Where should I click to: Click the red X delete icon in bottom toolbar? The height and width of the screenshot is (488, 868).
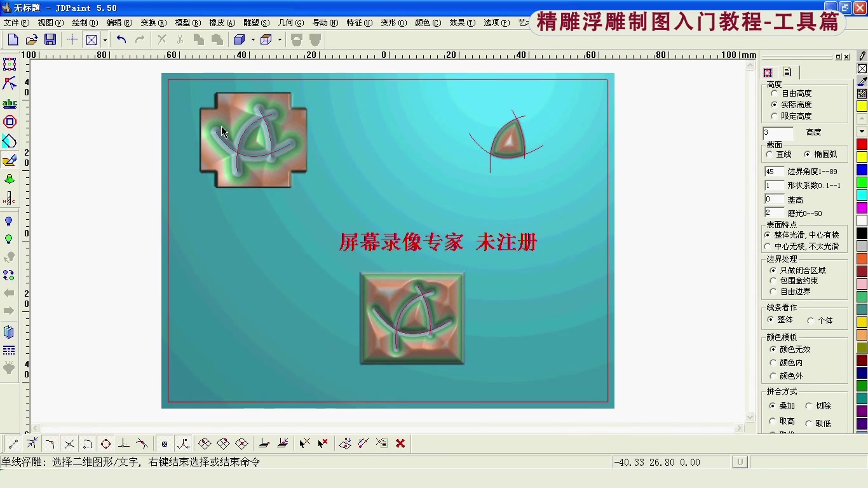click(400, 444)
